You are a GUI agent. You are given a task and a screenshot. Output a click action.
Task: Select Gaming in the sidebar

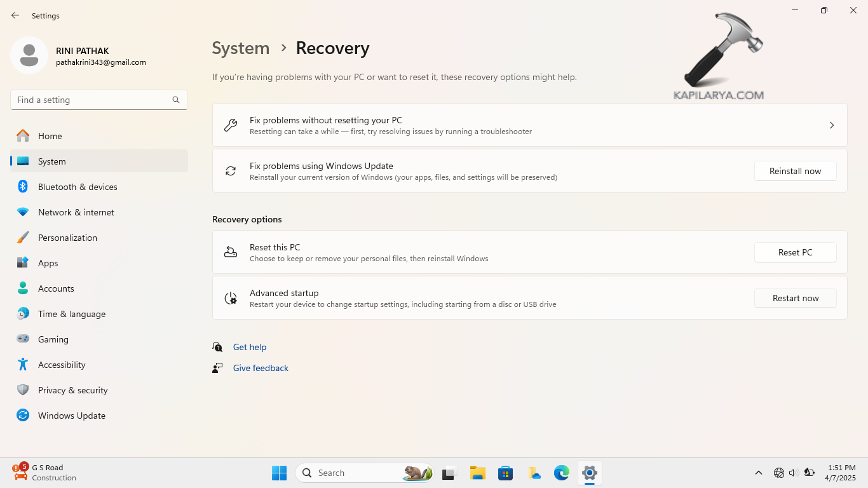tap(53, 339)
